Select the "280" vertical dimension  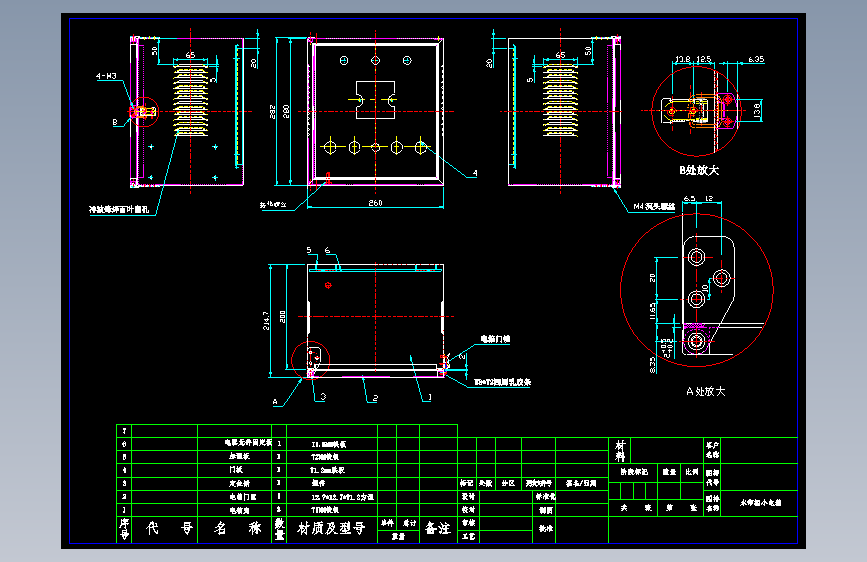[286, 112]
